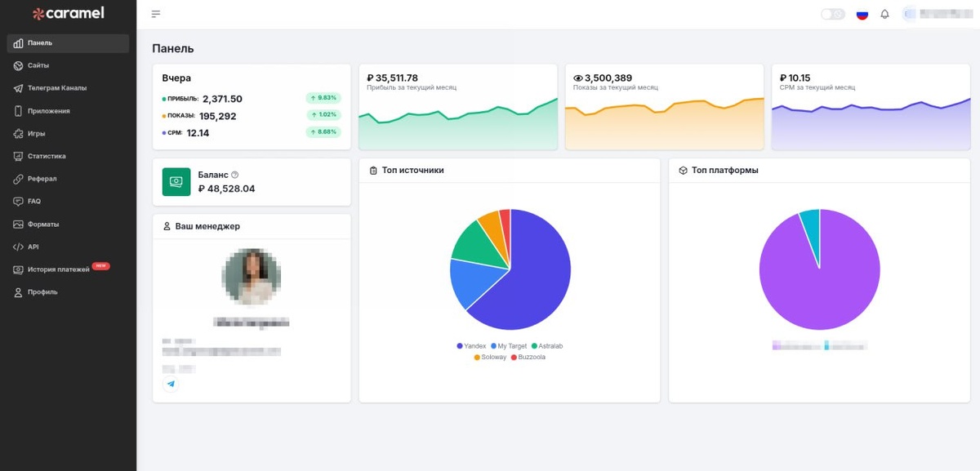Click yesterday CPM value 12.14
Viewport: 980px width, 471px height.
[x=198, y=133]
